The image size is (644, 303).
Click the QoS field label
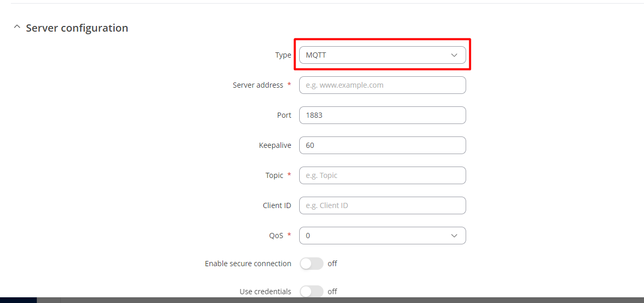[x=276, y=236]
